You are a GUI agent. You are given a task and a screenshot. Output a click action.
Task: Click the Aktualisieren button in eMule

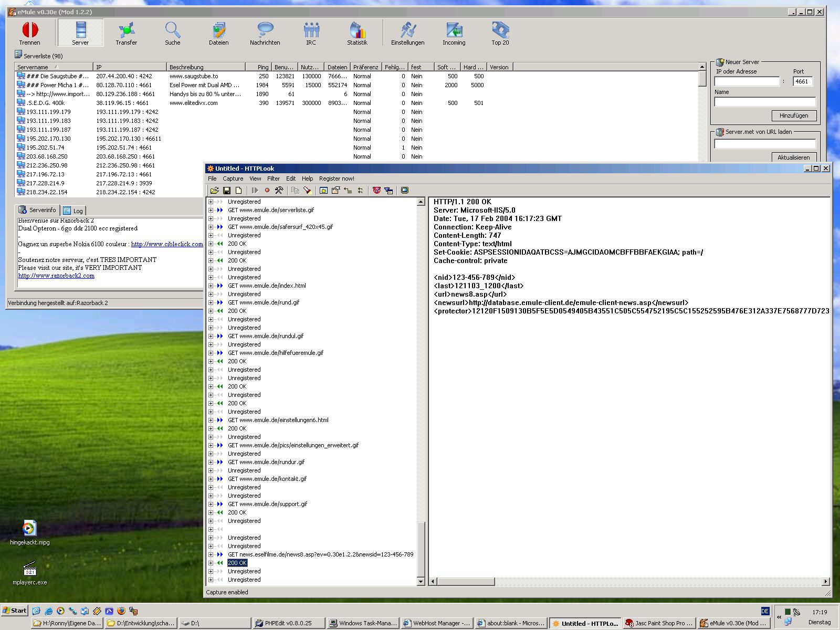(x=794, y=157)
